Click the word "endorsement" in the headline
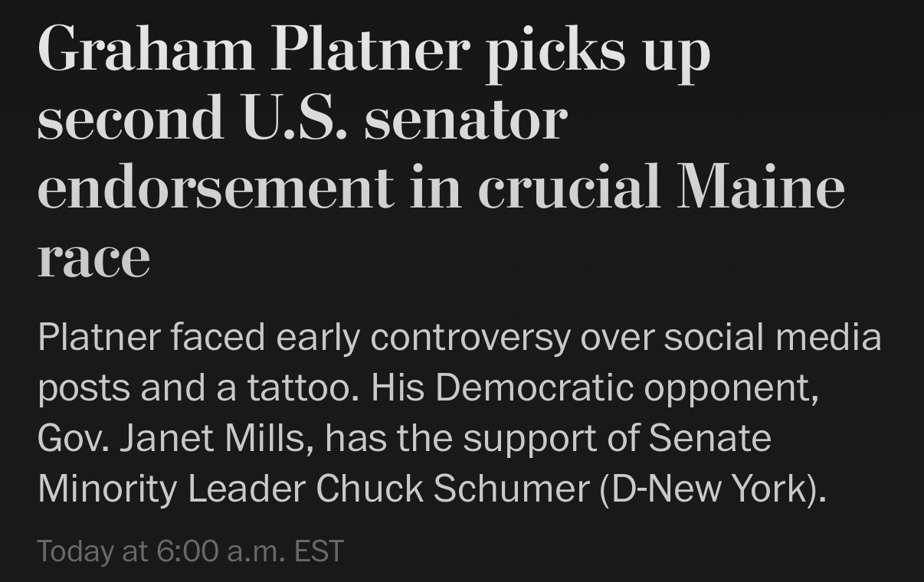The image size is (924, 582). click(x=215, y=187)
